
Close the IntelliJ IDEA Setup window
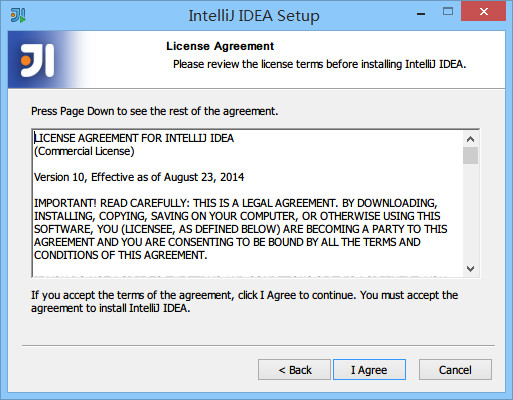tap(483, 12)
